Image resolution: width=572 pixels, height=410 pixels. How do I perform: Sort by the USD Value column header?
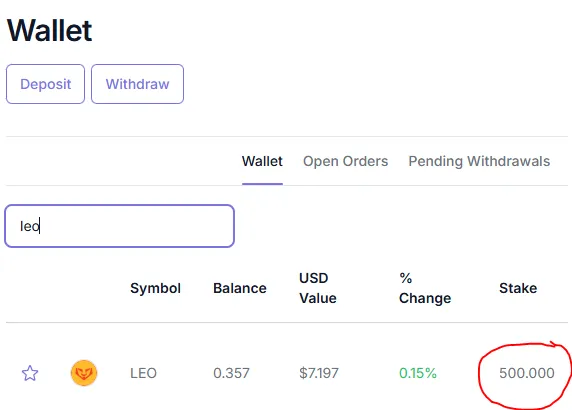[318, 288]
